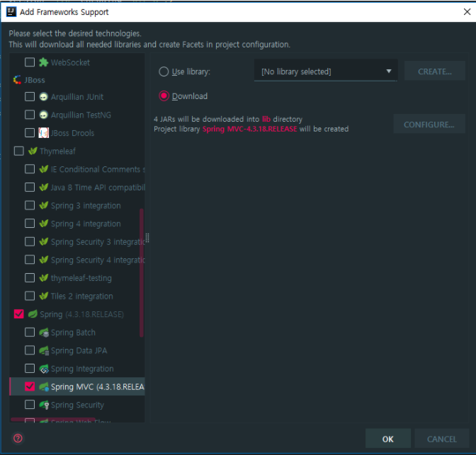Tick the Spring Data JPA checkbox
This screenshot has width=476, height=455.
click(x=30, y=350)
